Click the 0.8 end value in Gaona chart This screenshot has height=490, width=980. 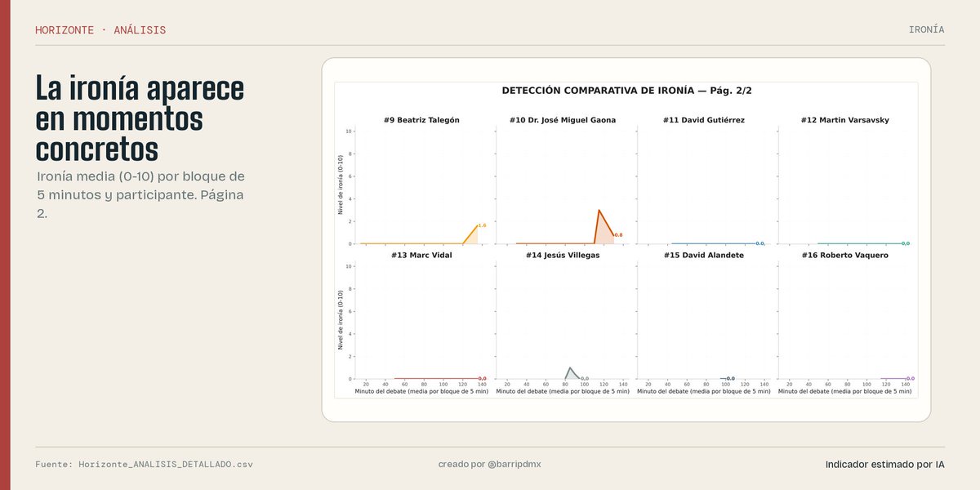coord(618,235)
